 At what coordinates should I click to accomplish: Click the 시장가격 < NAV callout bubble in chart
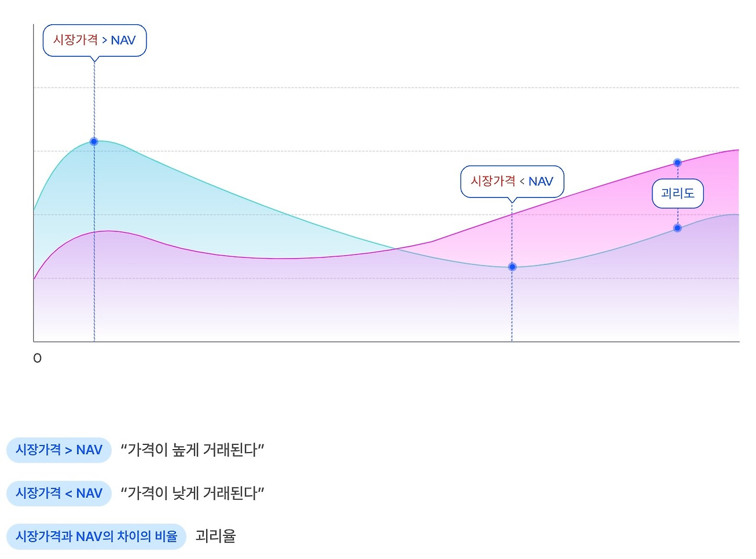(x=512, y=181)
